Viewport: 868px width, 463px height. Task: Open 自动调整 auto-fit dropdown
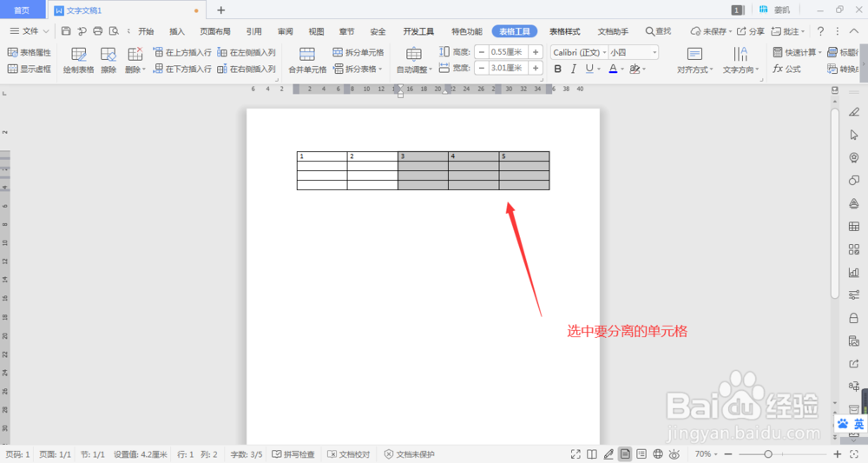coord(414,60)
